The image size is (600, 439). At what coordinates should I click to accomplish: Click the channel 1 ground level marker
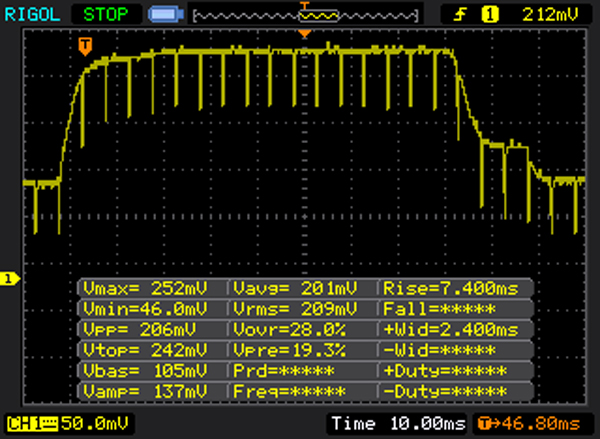(10, 279)
